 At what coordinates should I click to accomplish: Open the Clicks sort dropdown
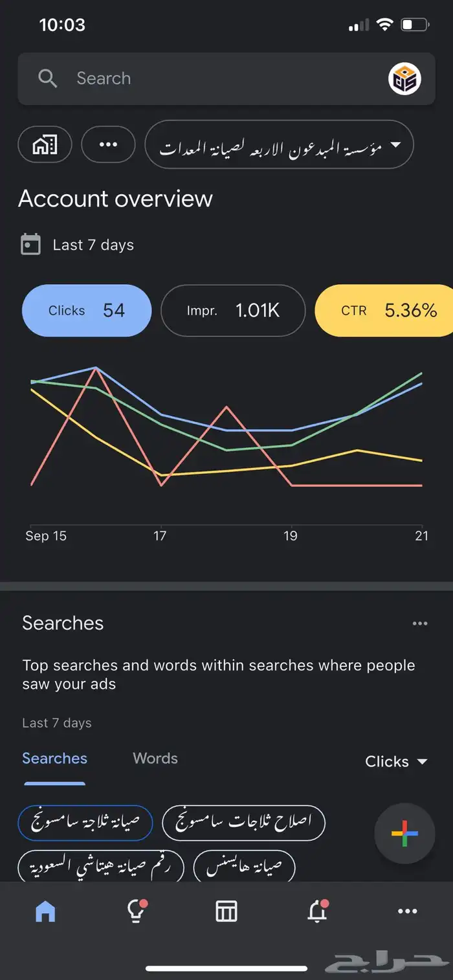(396, 762)
